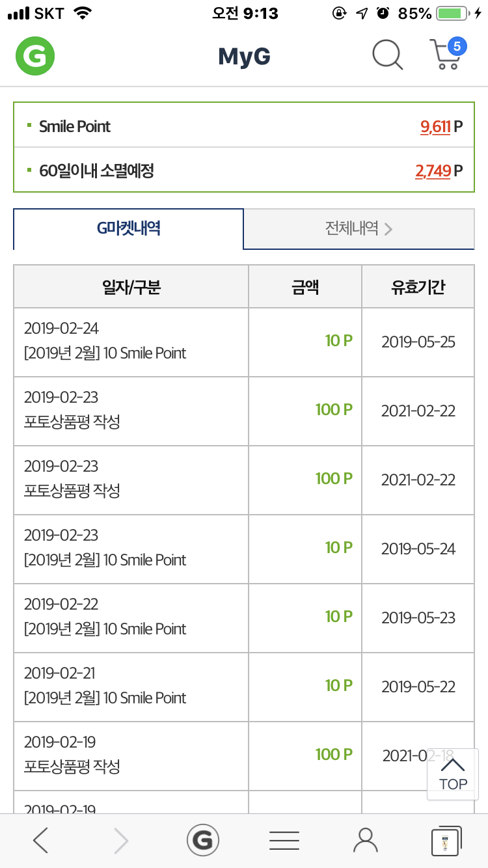Open the search magnifier icon
This screenshot has width=488, height=868.
[x=387, y=55]
